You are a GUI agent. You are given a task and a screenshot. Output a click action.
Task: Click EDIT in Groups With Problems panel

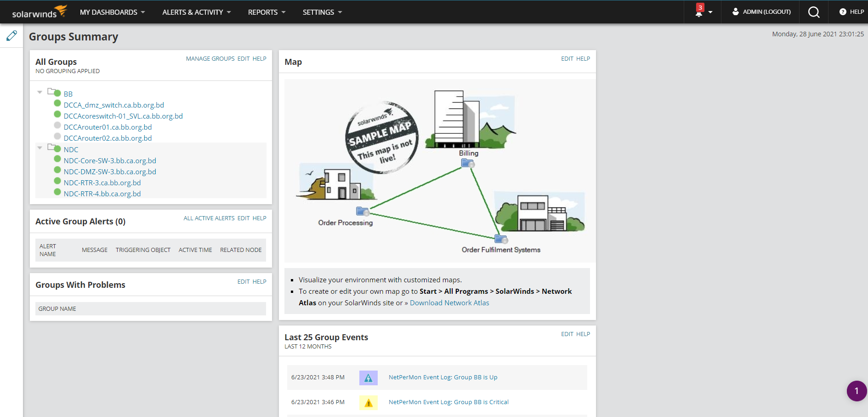[x=244, y=282]
